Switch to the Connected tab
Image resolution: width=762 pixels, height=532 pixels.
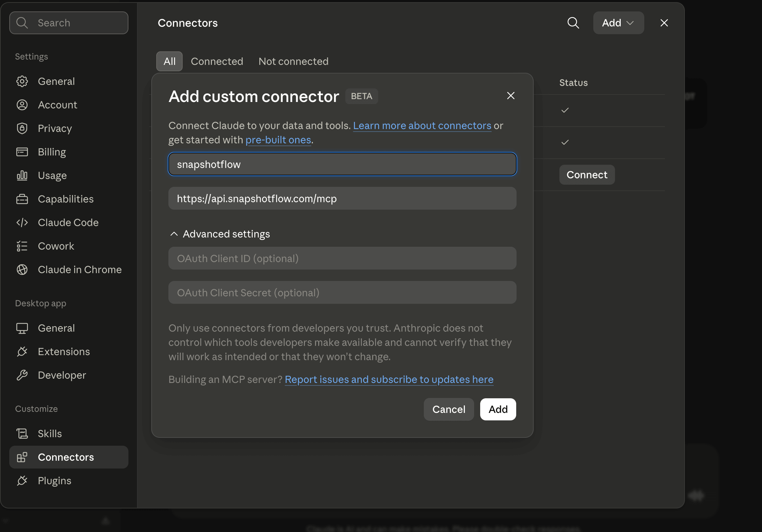pyautogui.click(x=217, y=61)
